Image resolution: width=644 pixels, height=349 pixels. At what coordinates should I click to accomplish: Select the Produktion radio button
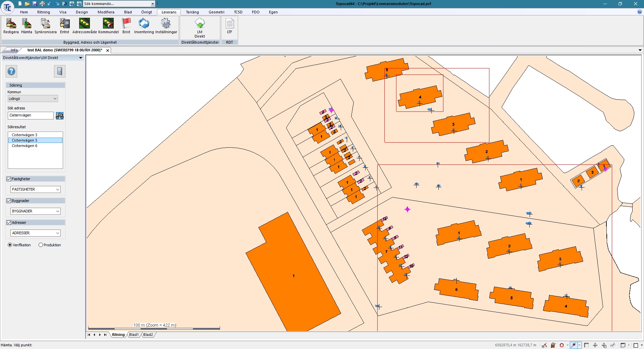pyautogui.click(x=41, y=245)
